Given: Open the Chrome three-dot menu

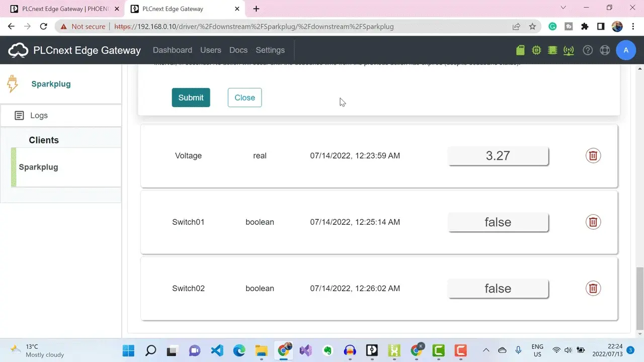Looking at the screenshot, I should click(x=632, y=27).
